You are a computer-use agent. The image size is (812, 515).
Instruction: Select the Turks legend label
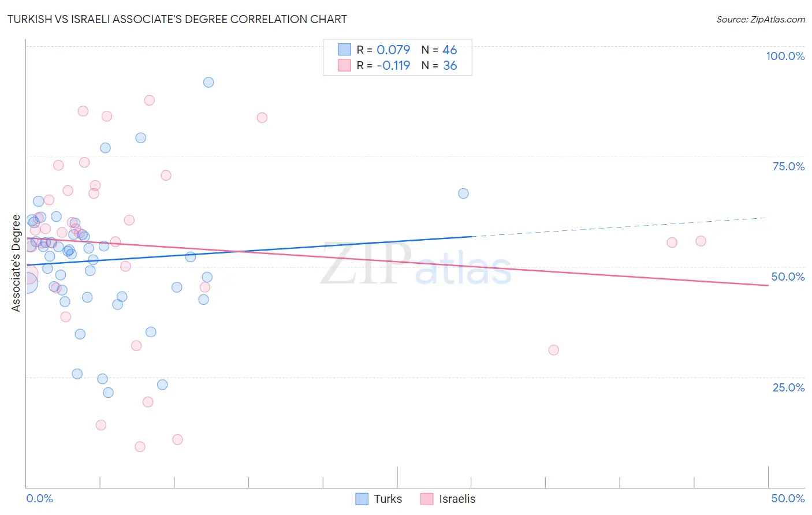coord(388,499)
